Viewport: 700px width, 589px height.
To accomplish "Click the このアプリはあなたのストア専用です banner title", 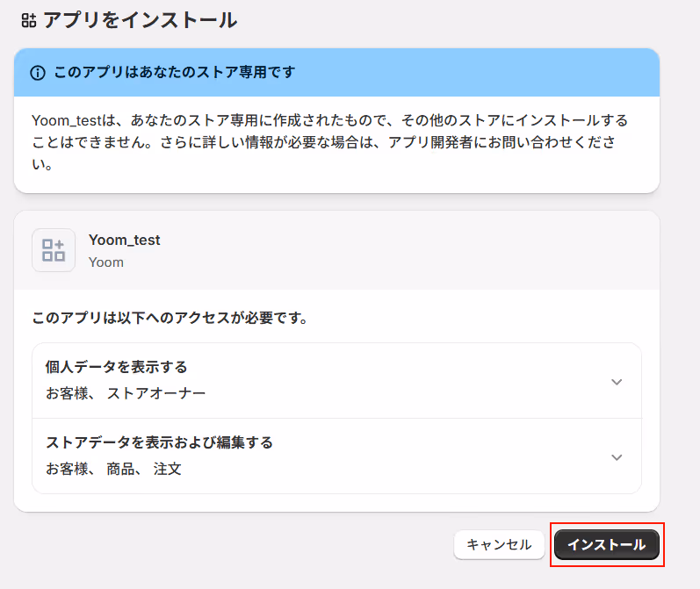I will 175,72.
